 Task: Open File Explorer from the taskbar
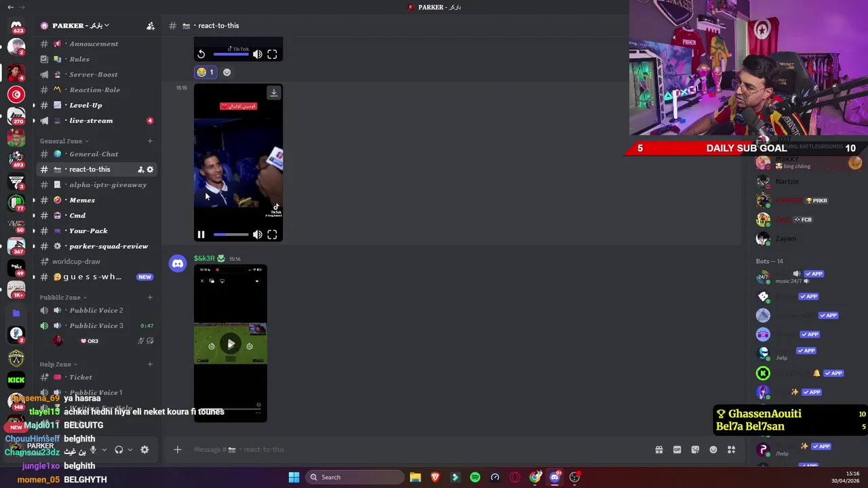click(415, 477)
